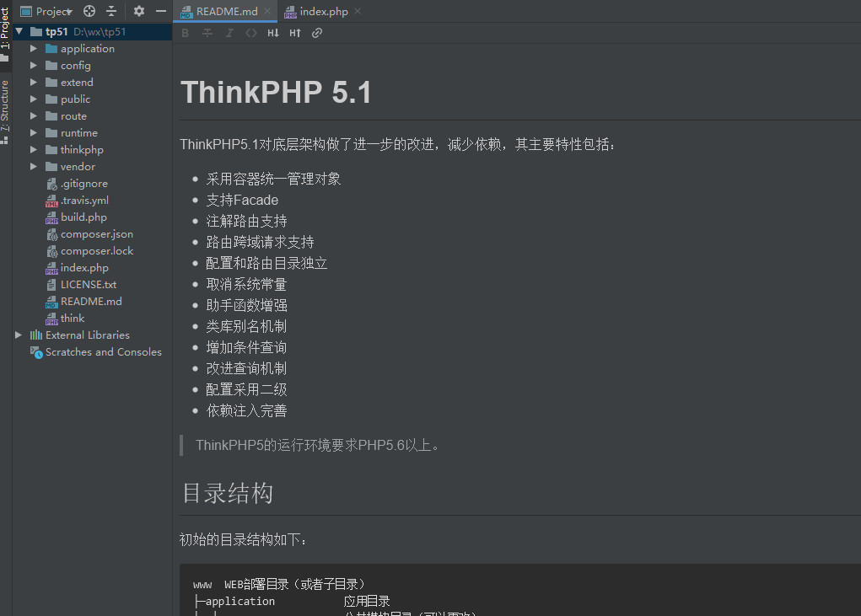Toggle italic formatting
This screenshot has width=861, height=616.
pyautogui.click(x=229, y=33)
